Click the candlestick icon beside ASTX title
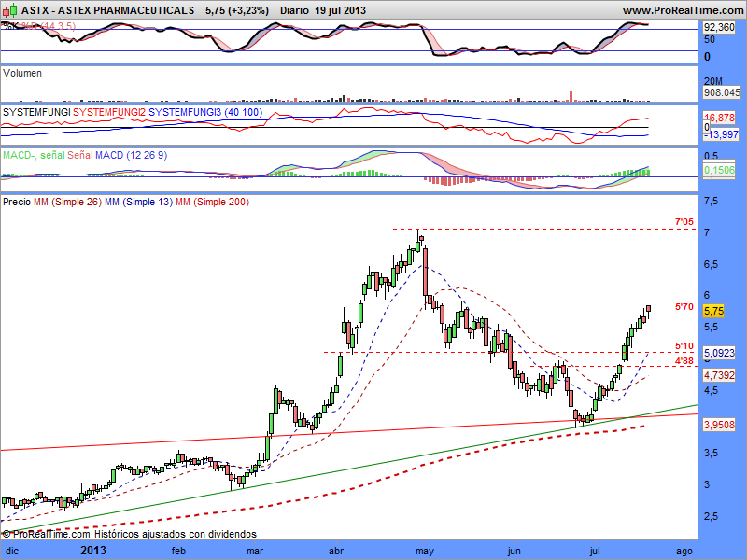 coord(9,10)
